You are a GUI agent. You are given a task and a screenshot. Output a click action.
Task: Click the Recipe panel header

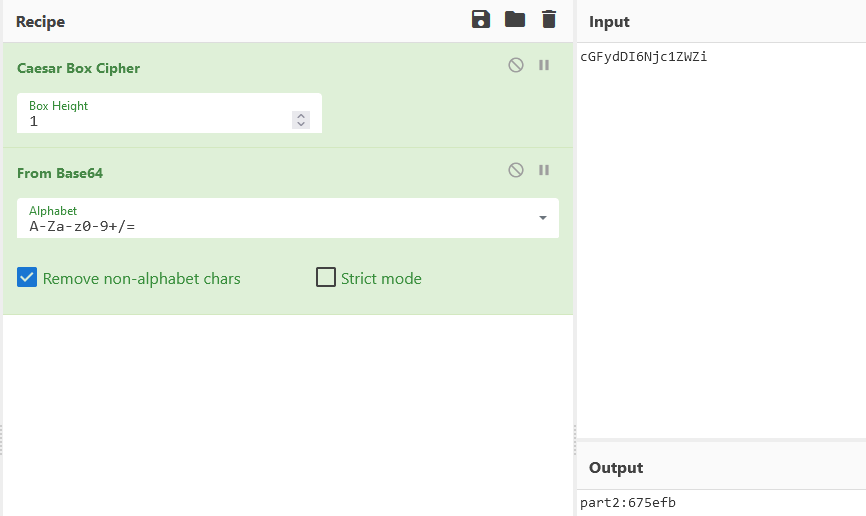40,22
